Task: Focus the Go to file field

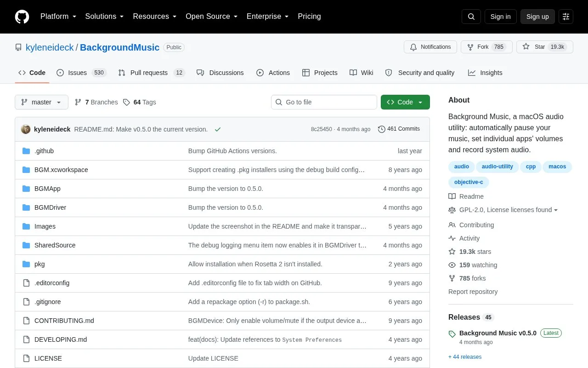Action: click(324, 102)
